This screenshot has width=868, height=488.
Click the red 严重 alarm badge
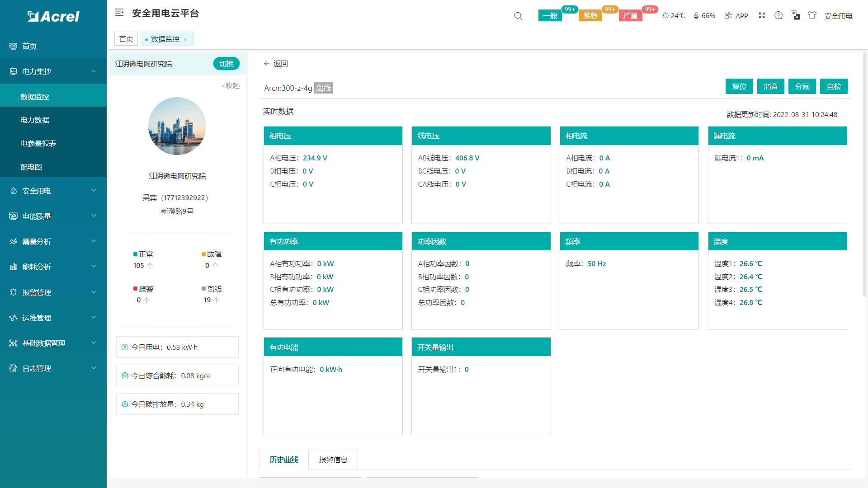pyautogui.click(x=630, y=16)
